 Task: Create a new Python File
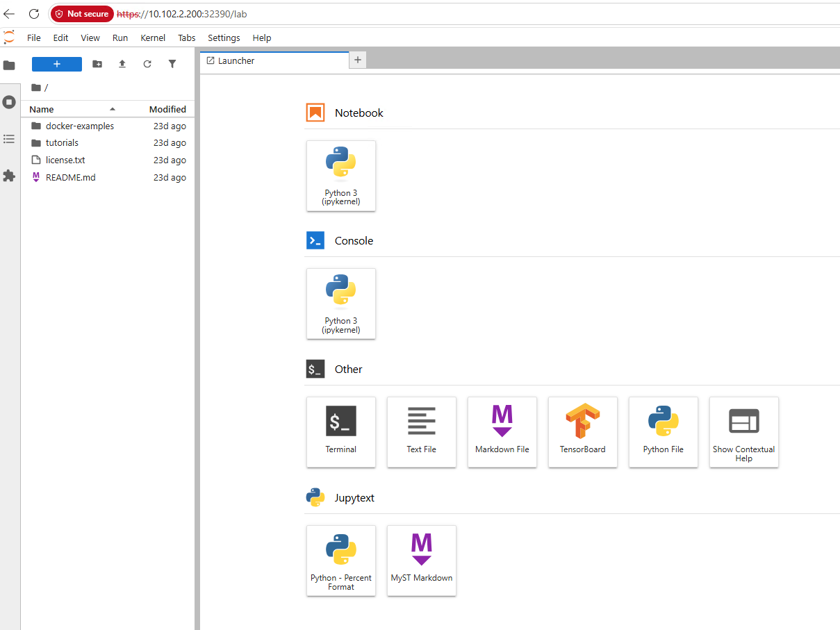pyautogui.click(x=664, y=432)
